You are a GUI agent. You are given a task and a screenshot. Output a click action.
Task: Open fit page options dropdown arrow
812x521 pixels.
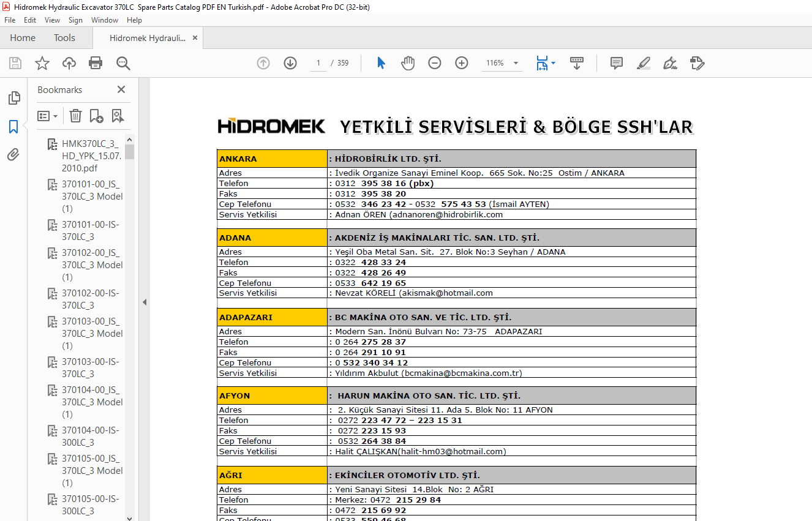[x=553, y=63]
